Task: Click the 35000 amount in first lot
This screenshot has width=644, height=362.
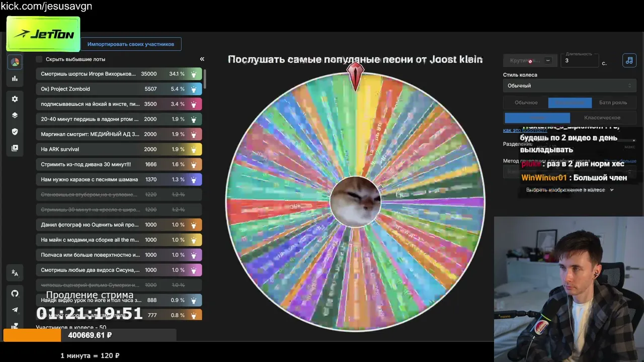Action: (149, 74)
